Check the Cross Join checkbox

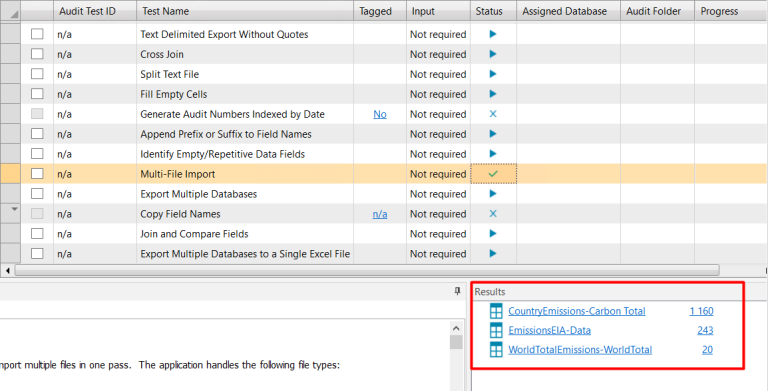click(x=37, y=54)
